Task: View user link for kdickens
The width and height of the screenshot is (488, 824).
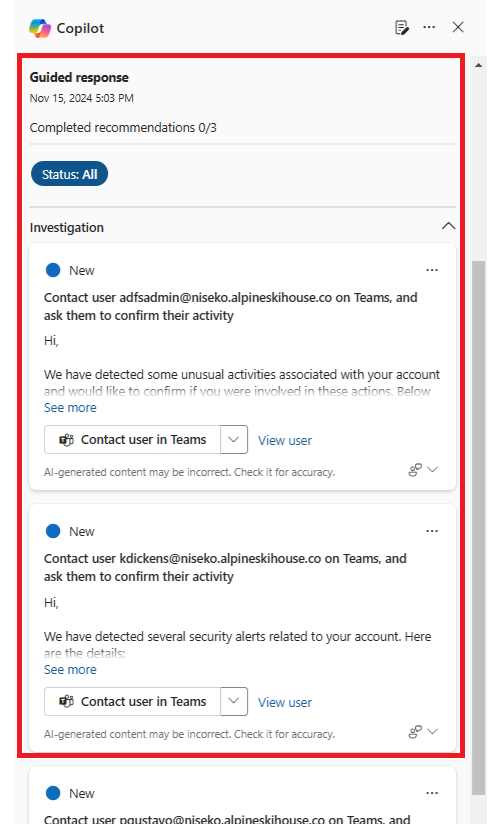Action: [285, 703]
